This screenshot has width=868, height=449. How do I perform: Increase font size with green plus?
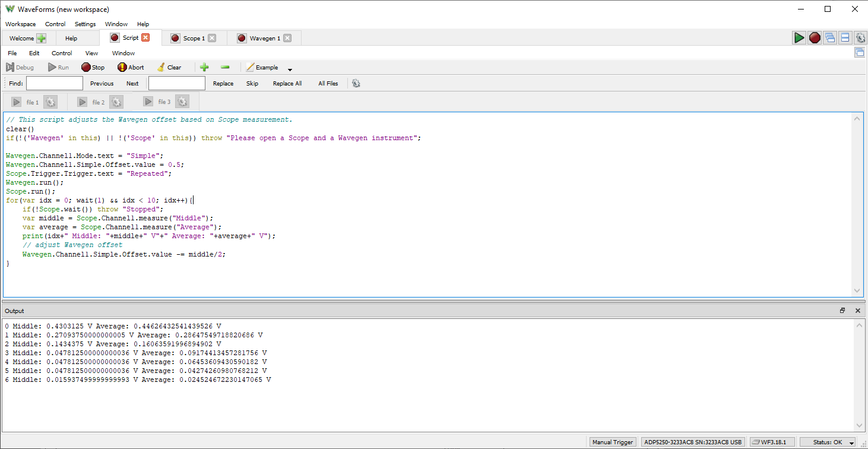pyautogui.click(x=204, y=67)
